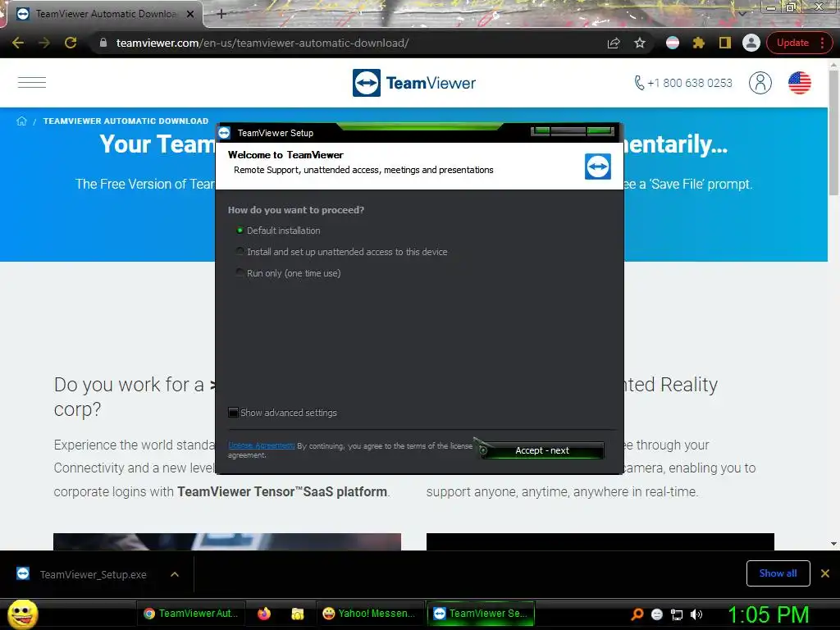Open the tab search chevron
Viewport: 840px width, 630px height.
point(742,13)
